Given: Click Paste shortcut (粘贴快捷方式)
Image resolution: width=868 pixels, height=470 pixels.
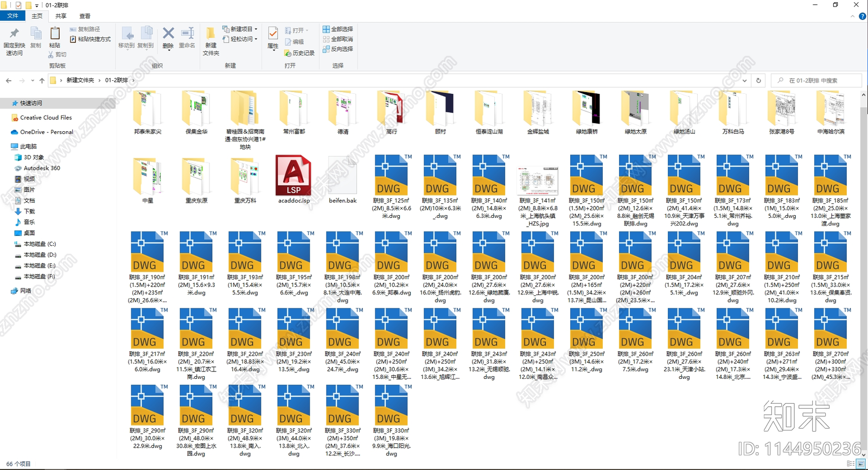Looking at the screenshot, I should tap(90, 39).
